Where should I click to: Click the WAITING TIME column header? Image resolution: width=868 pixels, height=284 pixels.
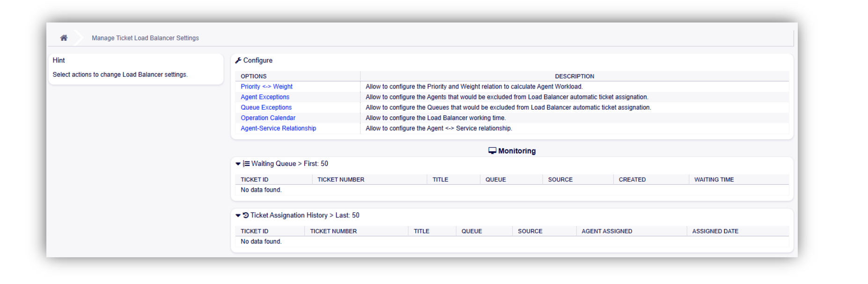coord(714,179)
